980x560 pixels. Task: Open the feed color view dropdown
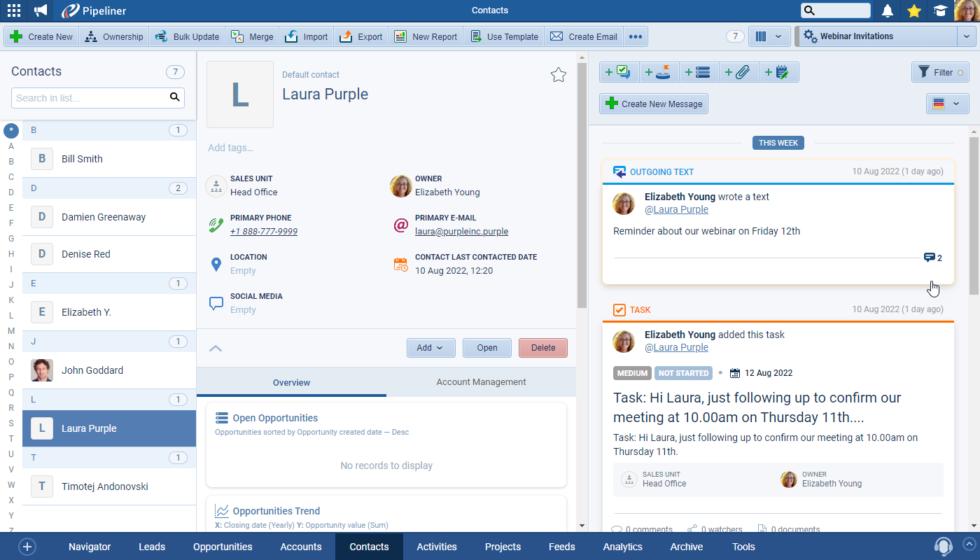pyautogui.click(x=946, y=104)
